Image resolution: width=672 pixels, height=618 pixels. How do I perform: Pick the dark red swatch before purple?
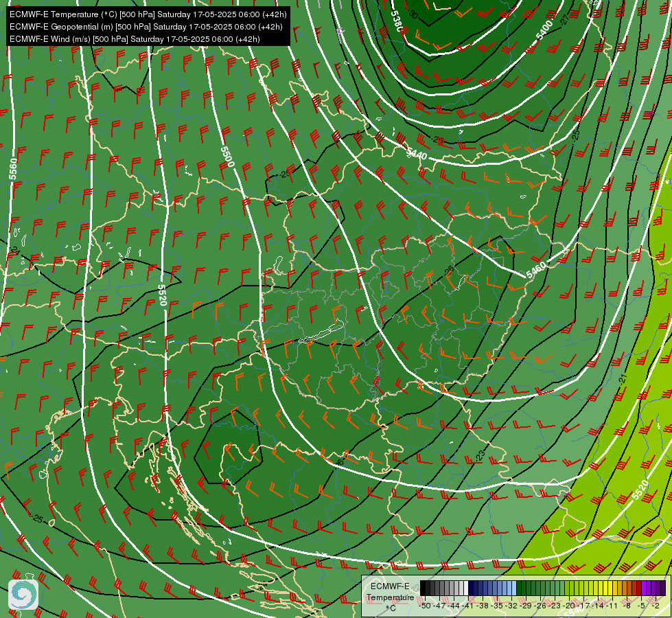pyautogui.click(x=639, y=588)
